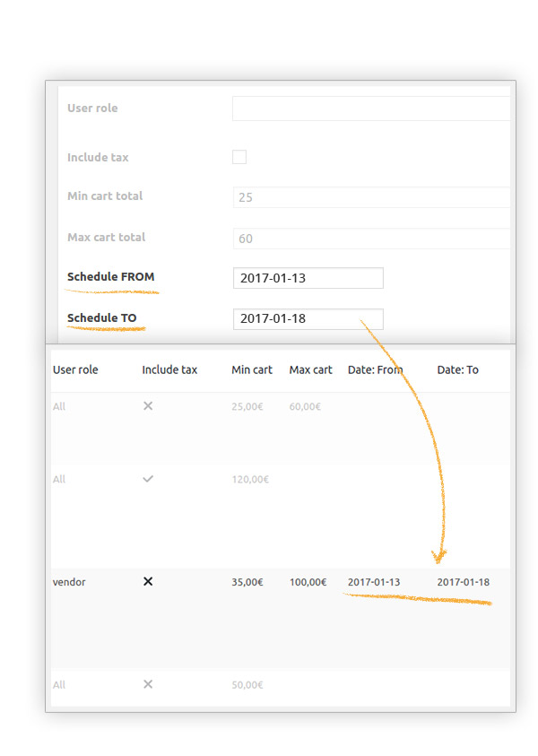Viewport: 538px width, 756px height.
Task: Click the Date: To column header
Action: point(456,369)
